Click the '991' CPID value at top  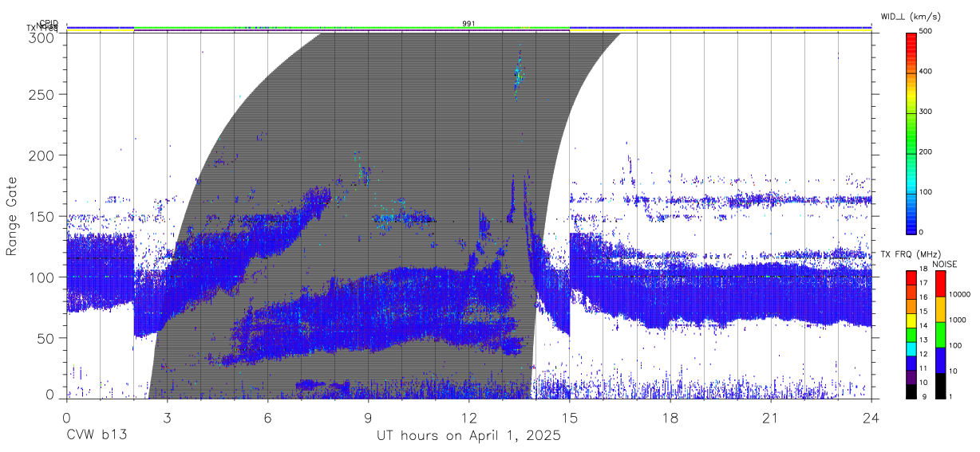click(x=468, y=24)
